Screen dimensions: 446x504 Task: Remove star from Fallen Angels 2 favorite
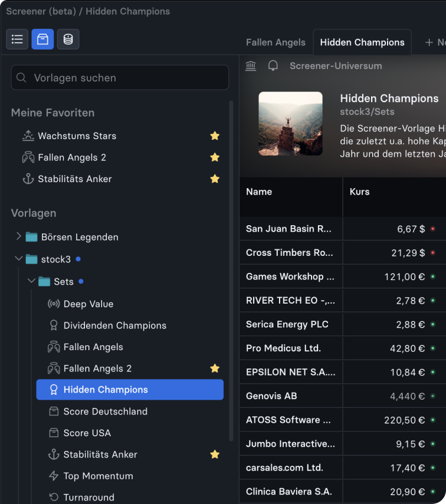pos(215,157)
